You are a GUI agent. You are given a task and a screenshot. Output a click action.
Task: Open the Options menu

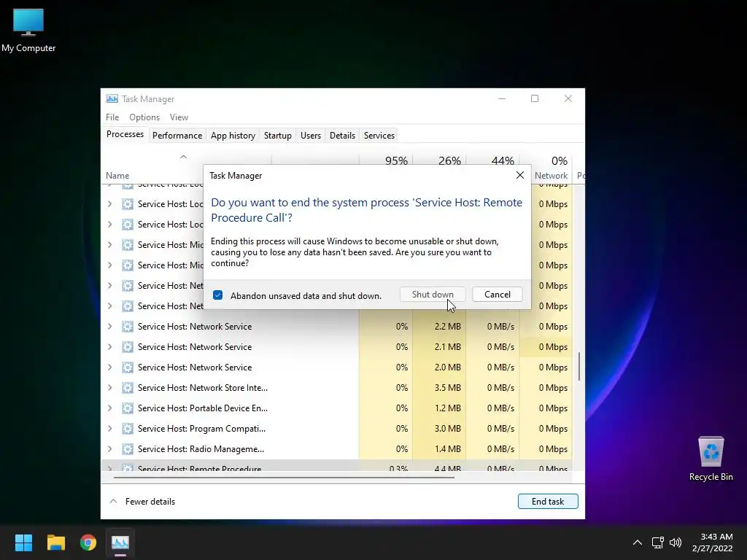point(144,117)
